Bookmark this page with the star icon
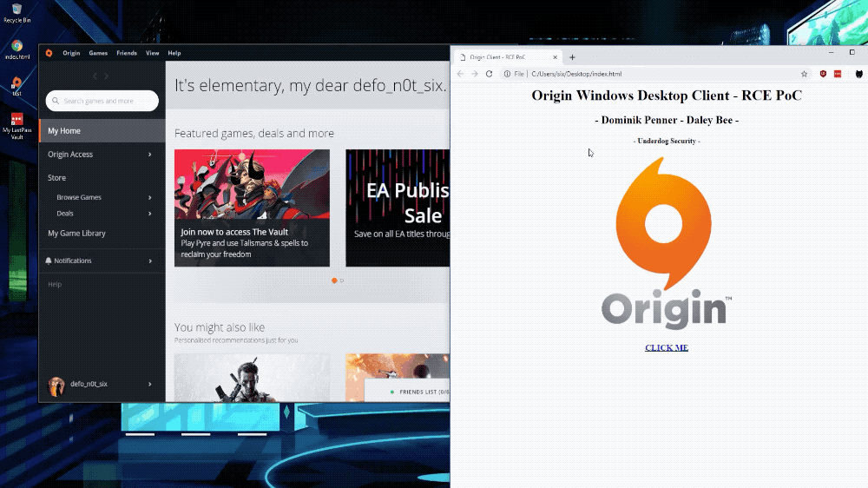The image size is (868, 488). pos(804,74)
